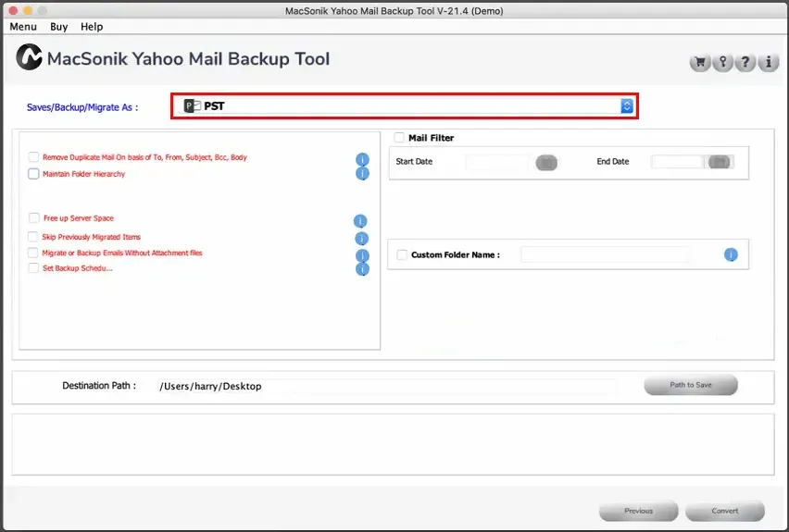The height and width of the screenshot is (532, 789).
Task: Show info for Skip Previously Migrated Items
Action: tap(361, 238)
